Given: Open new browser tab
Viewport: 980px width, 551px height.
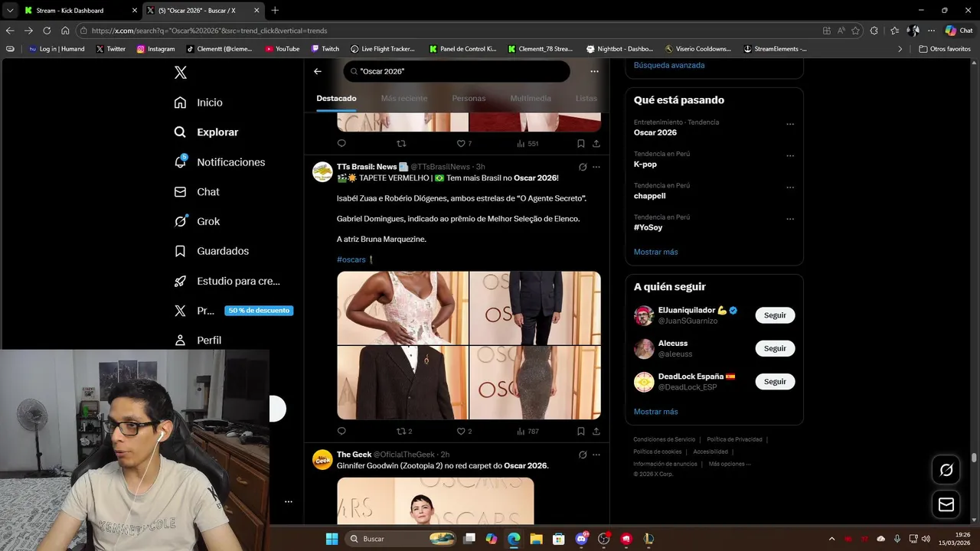Looking at the screenshot, I should [275, 10].
